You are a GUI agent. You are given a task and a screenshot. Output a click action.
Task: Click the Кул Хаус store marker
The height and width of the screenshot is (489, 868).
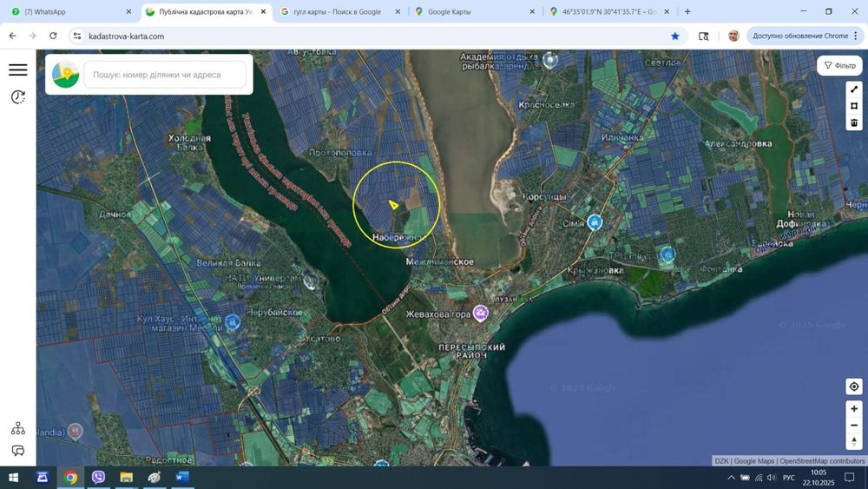click(x=233, y=321)
